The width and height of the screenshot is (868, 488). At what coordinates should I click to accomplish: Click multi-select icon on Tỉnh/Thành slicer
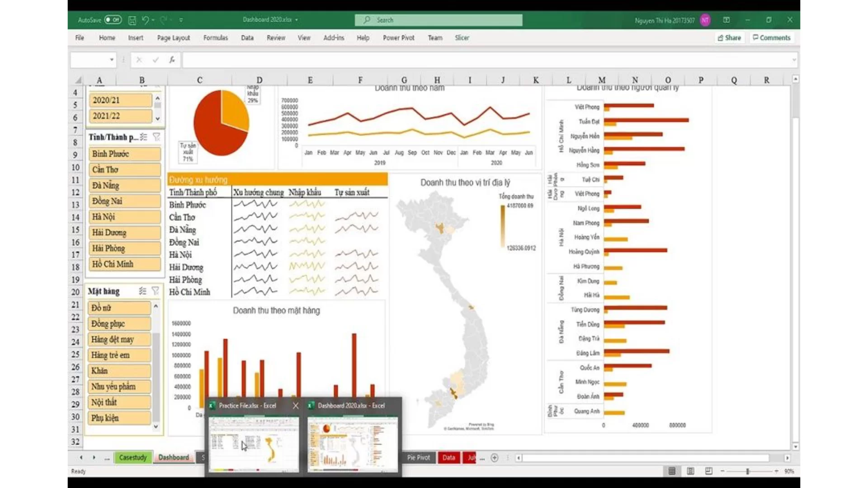click(143, 137)
